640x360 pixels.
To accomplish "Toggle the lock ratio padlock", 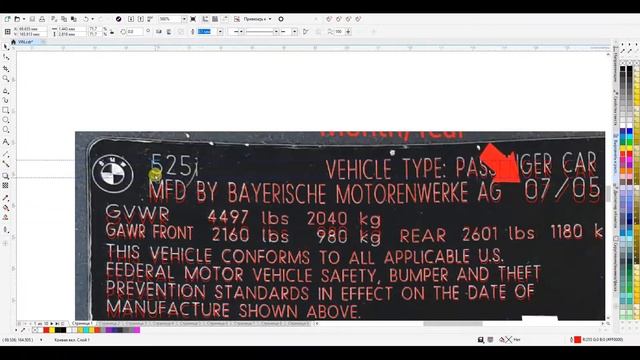I will coord(112,31).
